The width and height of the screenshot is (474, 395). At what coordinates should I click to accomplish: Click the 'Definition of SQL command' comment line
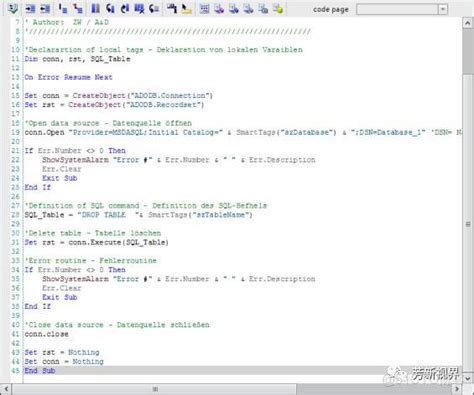click(146, 206)
